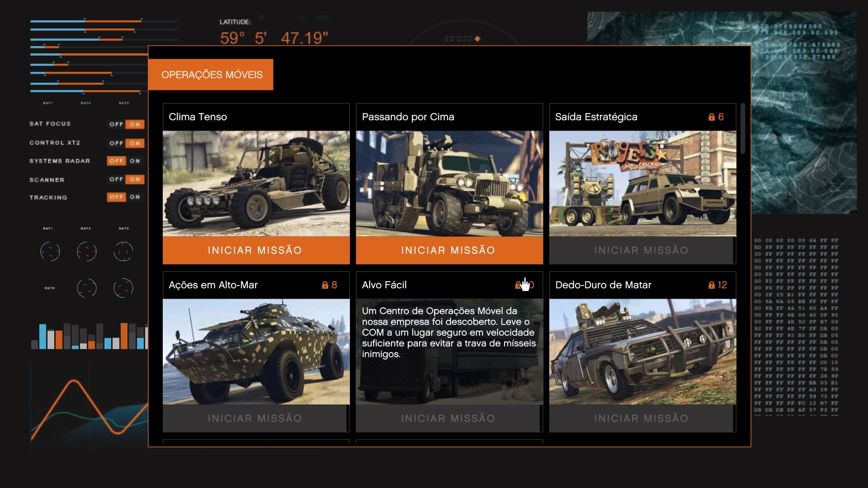Click the first circular radar dial
The height and width of the screenshot is (488, 868).
point(50,251)
